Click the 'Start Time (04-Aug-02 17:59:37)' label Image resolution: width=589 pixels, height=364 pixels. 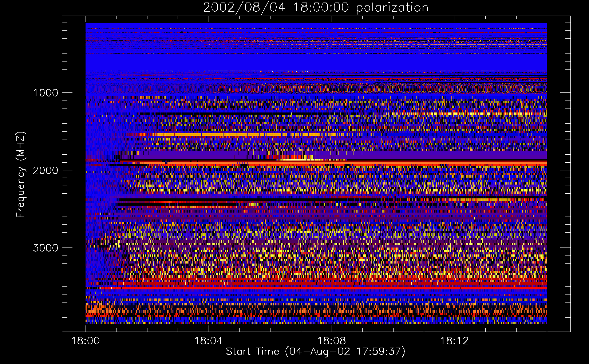[x=316, y=352]
